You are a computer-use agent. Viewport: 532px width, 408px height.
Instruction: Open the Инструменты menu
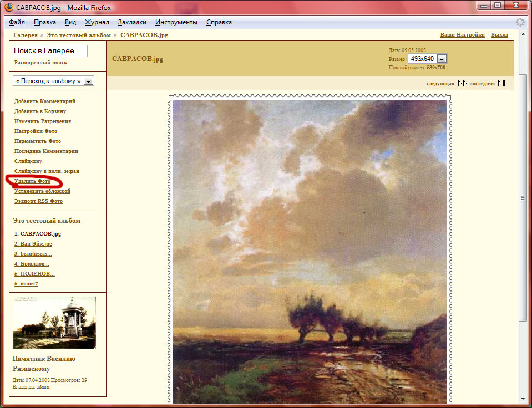176,22
